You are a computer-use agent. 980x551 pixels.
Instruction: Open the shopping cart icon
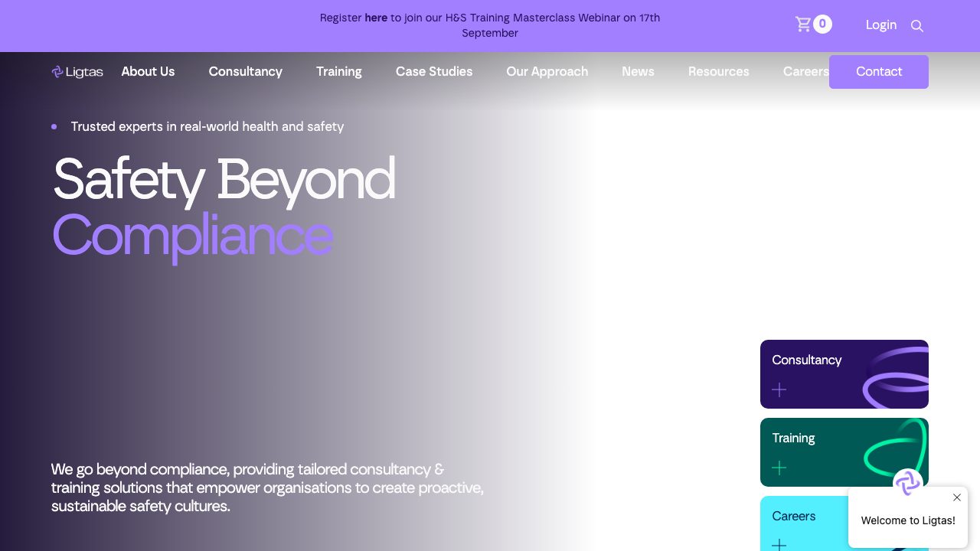point(803,24)
